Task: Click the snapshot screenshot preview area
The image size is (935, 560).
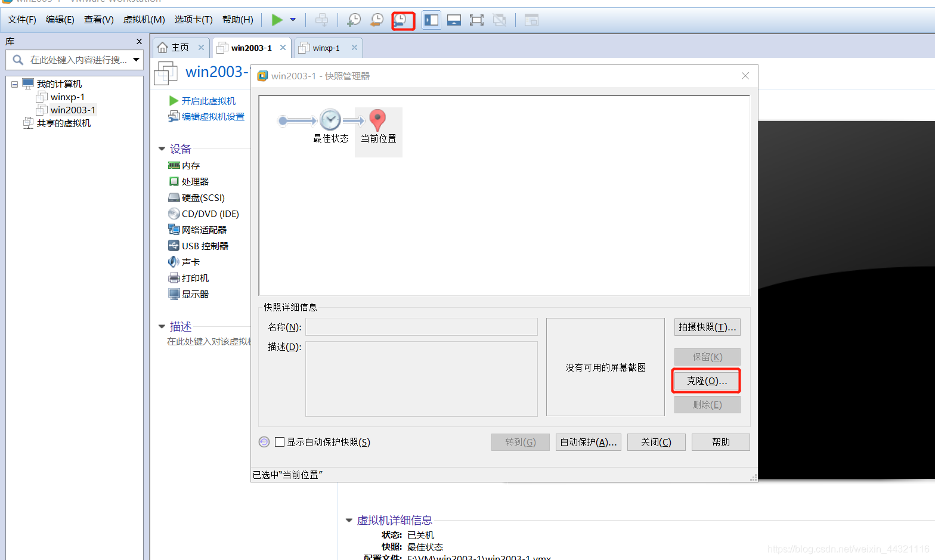Action: [605, 367]
